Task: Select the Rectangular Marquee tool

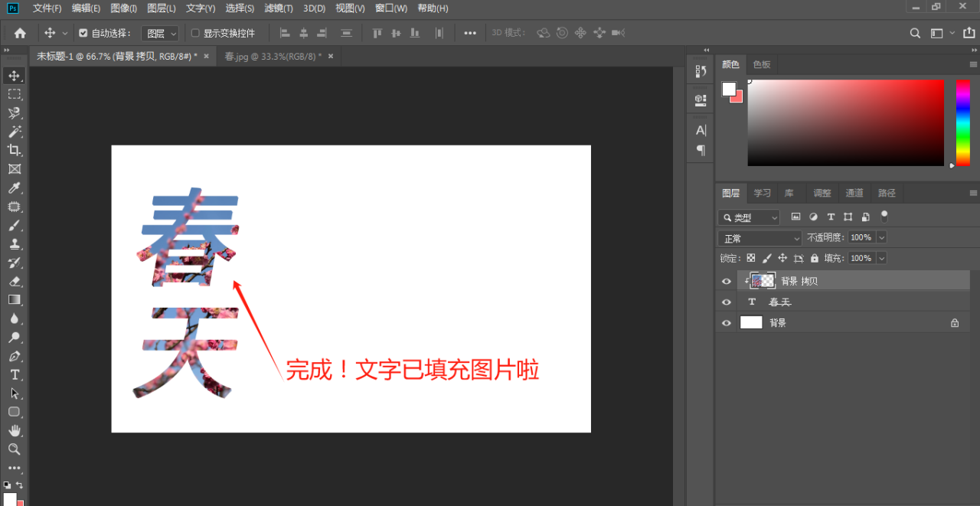Action: (x=14, y=94)
